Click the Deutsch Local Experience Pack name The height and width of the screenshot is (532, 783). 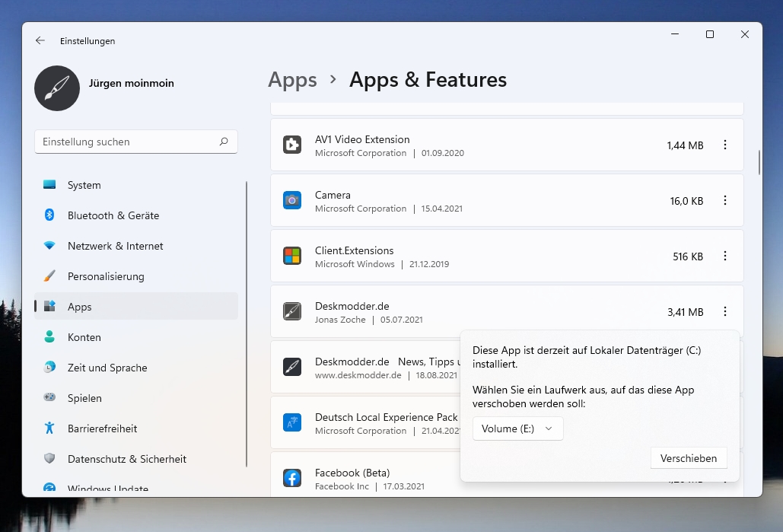click(386, 417)
